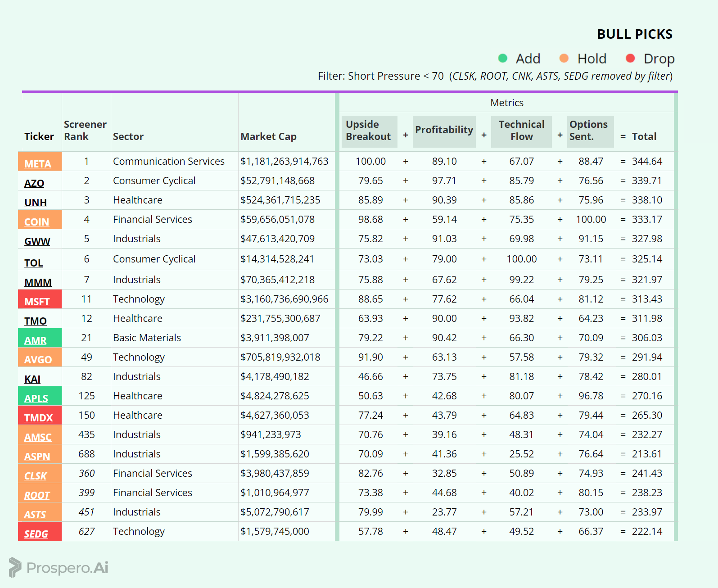Viewport: 718px width, 588px height.
Task: Open the AMR ticker link
Action: 36,340
